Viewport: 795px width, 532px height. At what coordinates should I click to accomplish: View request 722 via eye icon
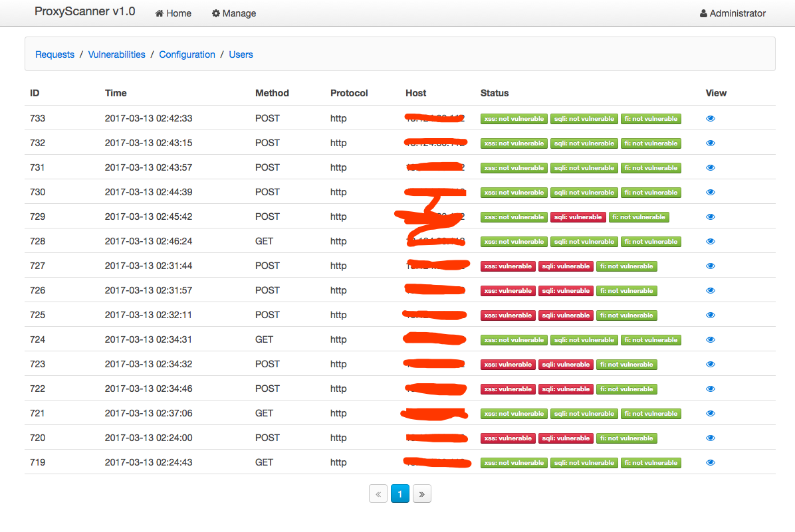tap(711, 389)
